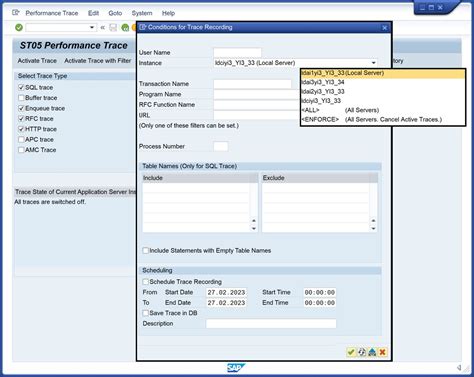Select <ENFORCE> Cancel Active Traces option
The height and width of the screenshot is (377, 474).
(383, 119)
